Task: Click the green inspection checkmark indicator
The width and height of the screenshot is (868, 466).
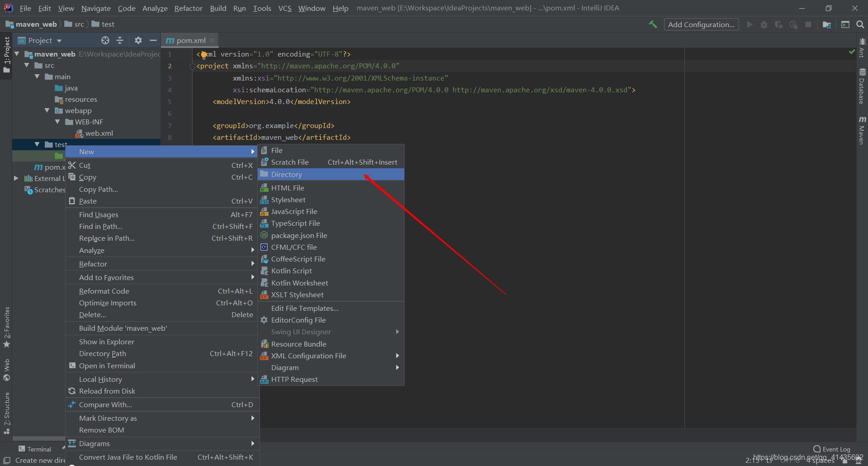Action: point(852,52)
